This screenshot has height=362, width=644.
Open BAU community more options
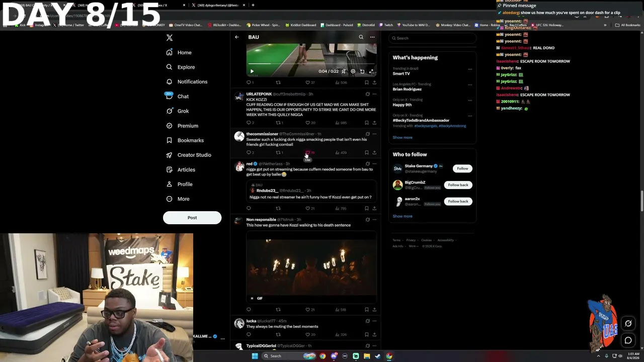coord(372,37)
